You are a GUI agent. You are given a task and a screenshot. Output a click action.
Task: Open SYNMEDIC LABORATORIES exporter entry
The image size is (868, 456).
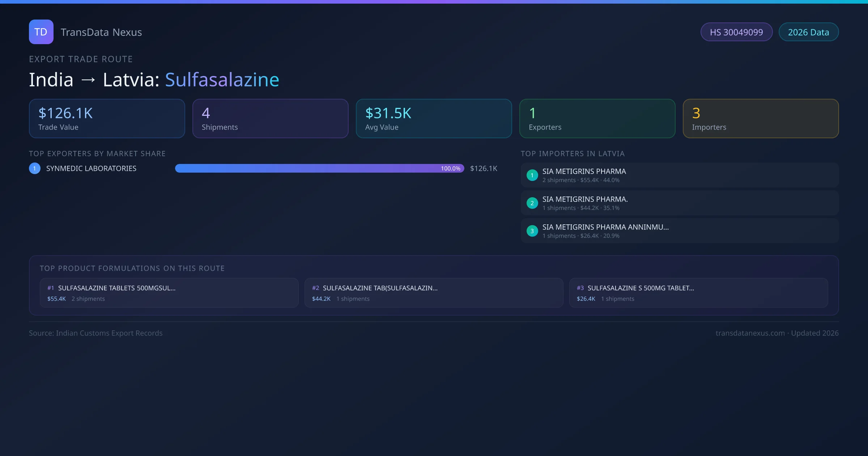(91, 168)
